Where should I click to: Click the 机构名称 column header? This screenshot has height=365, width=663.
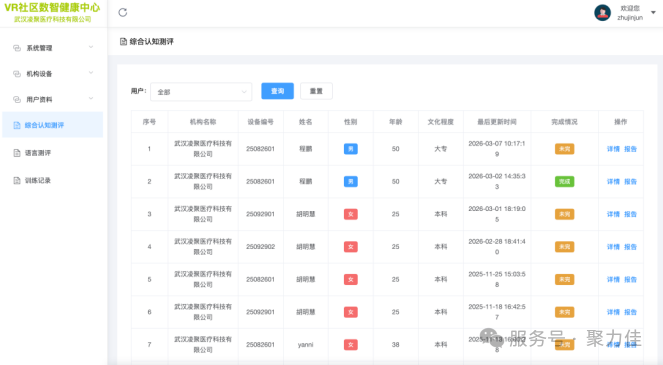203,122
